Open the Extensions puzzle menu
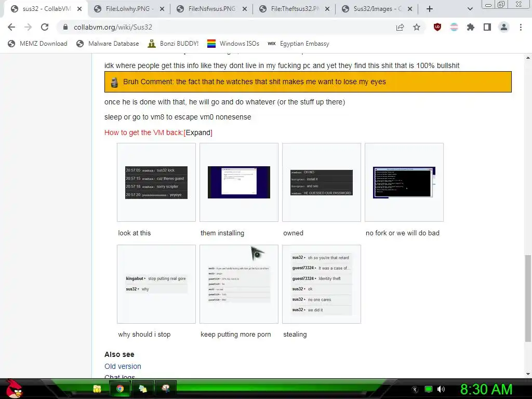This screenshot has height=399, width=532. 471,27
